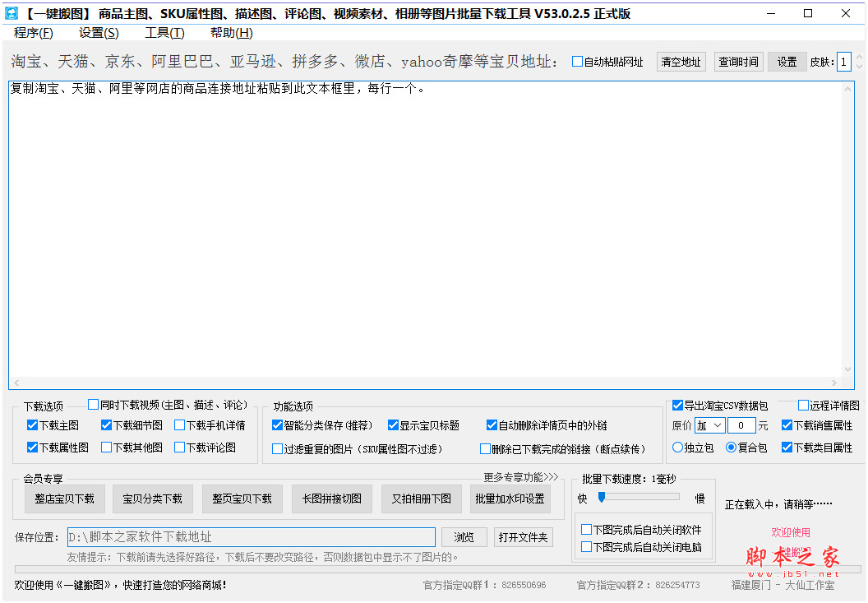Open the 设置(S) menu
The height and width of the screenshot is (603, 868).
tap(99, 33)
